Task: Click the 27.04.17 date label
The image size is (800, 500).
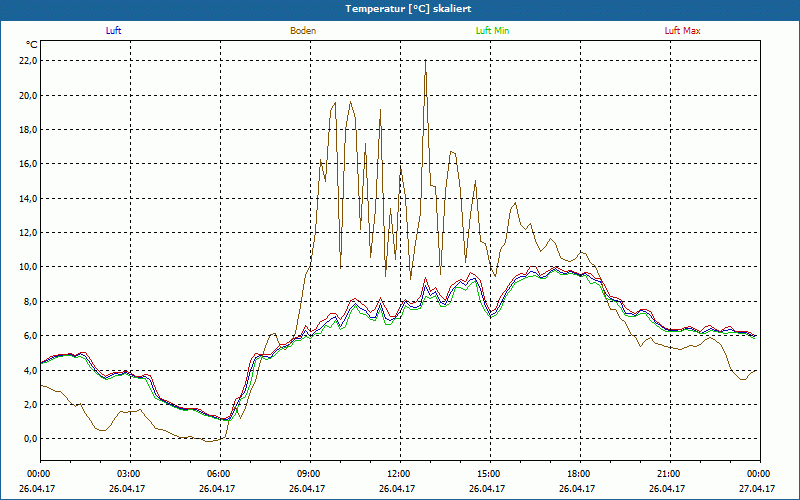Action: tap(757, 488)
